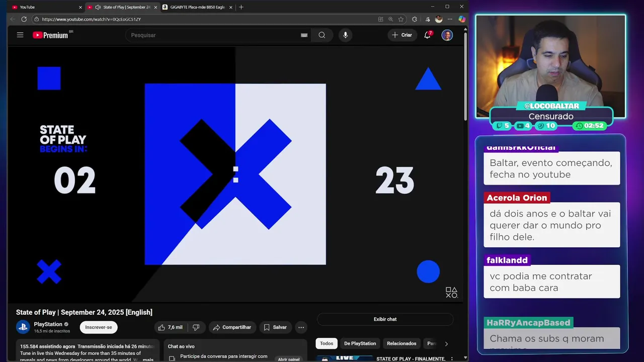644x362 pixels.
Task: Open the on-screen keyboard icon in search
Action: [304, 35]
